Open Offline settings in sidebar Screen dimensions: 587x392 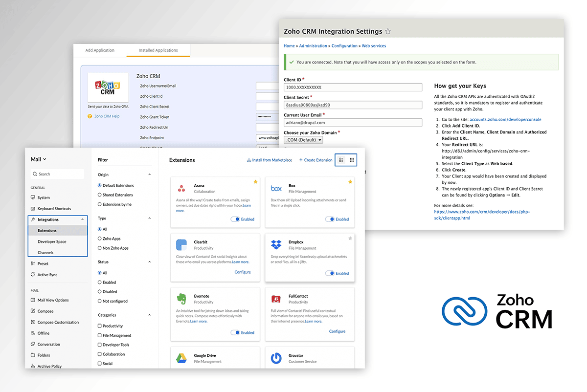pos(44,333)
